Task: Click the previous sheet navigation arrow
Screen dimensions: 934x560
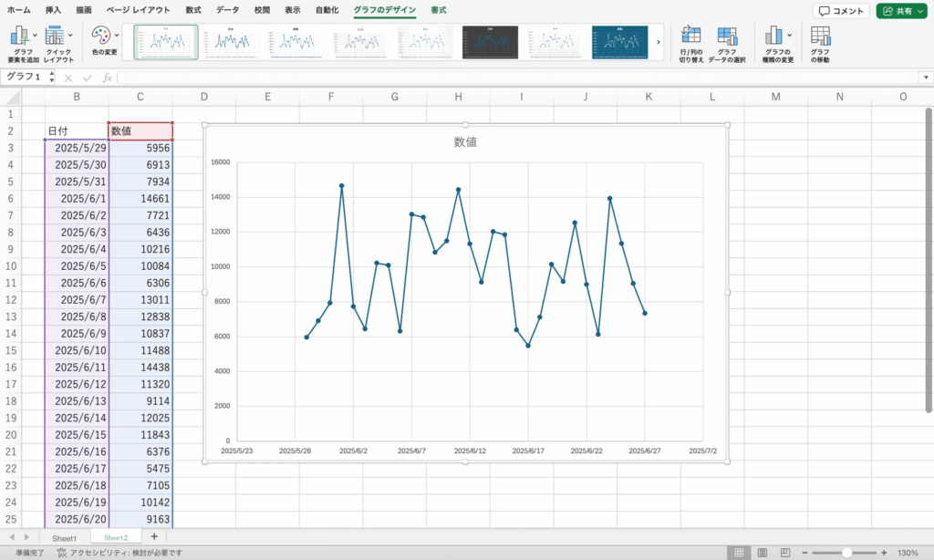Action: click(12, 537)
